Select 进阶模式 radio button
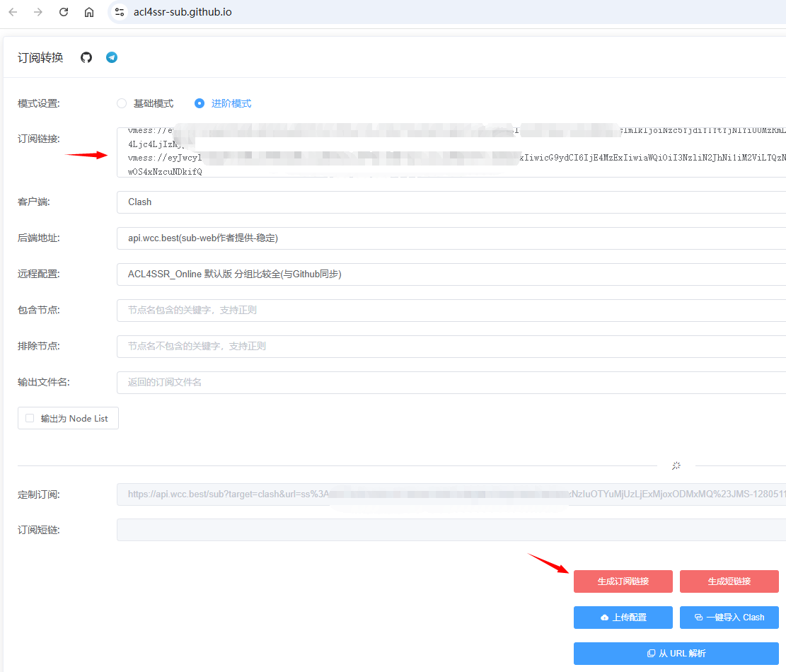The height and width of the screenshot is (672, 786). pos(200,103)
